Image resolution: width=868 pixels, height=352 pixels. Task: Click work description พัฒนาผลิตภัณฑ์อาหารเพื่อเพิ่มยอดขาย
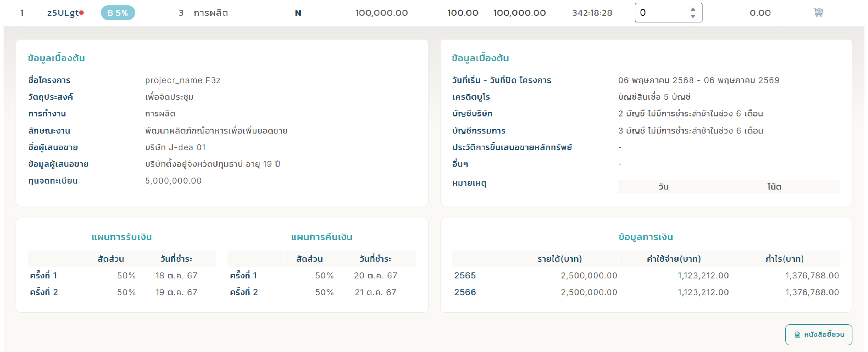click(216, 130)
